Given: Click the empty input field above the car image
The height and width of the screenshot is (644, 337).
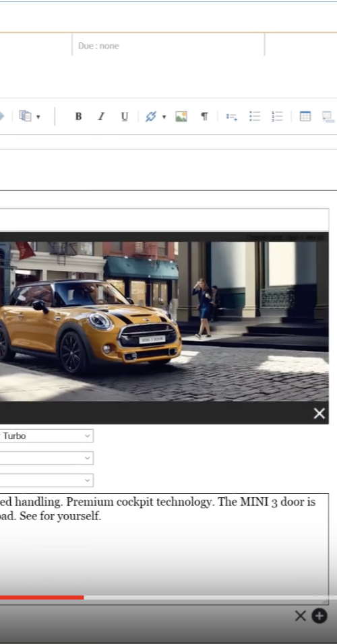Looking at the screenshot, I should [164, 220].
